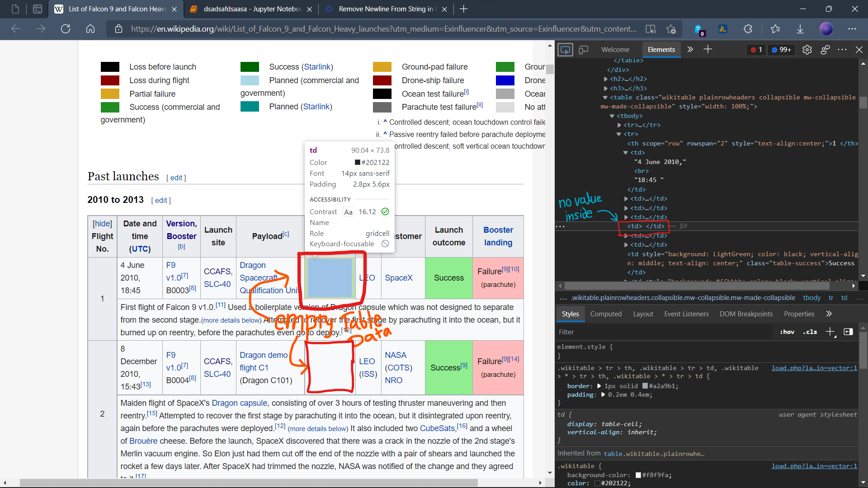Open the SpaceX customer link
This screenshot has width=868, height=488.
tap(398, 278)
